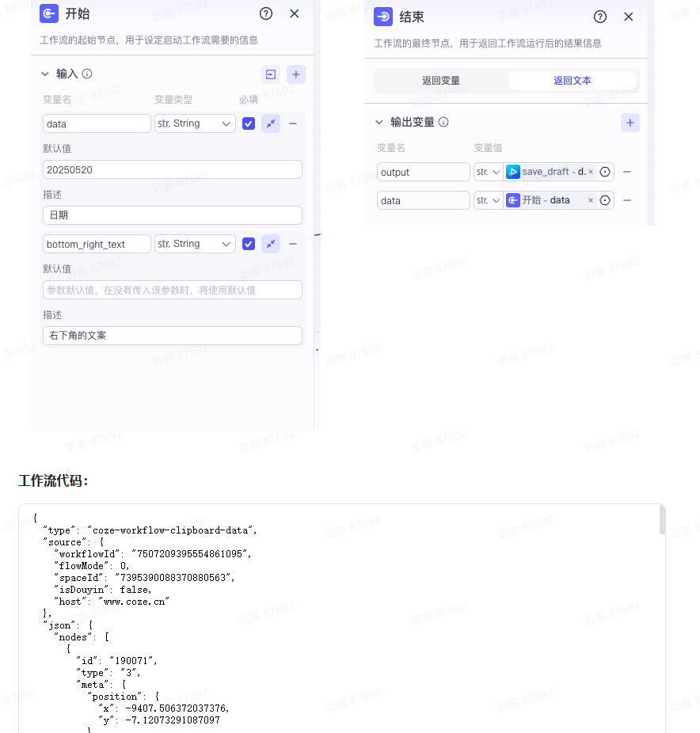Image resolution: width=700 pixels, height=733 pixels.
Task: Click the workflowId line in code
Action: [x=153, y=554]
